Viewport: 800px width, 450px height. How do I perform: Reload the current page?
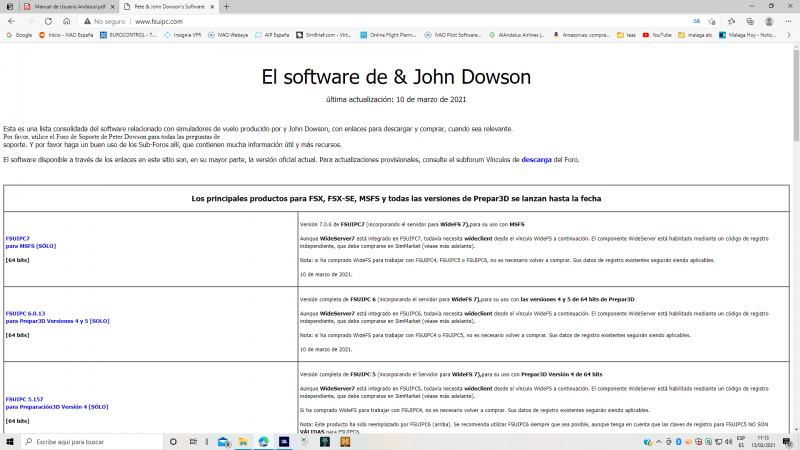tap(48, 21)
